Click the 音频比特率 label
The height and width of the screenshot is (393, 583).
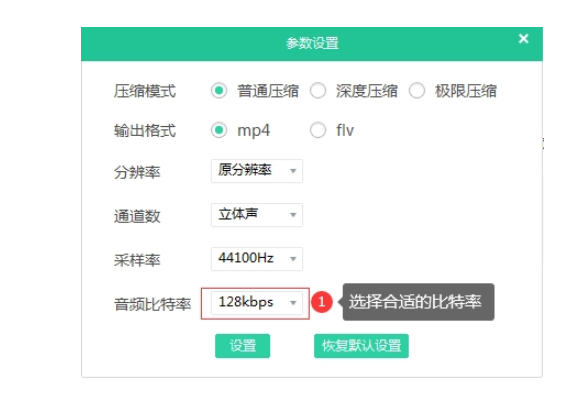coord(152,305)
